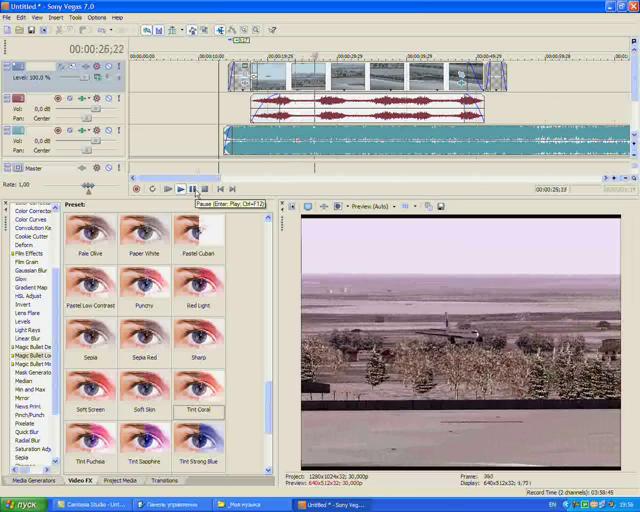This screenshot has height=512, width=640.
Task: Click Go to Start transport button
Action: pos(220,189)
